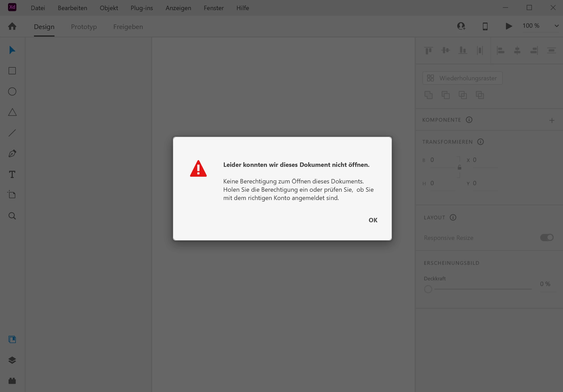The width and height of the screenshot is (563, 392).
Task: Switch to the Prototyp tab
Action: click(84, 27)
